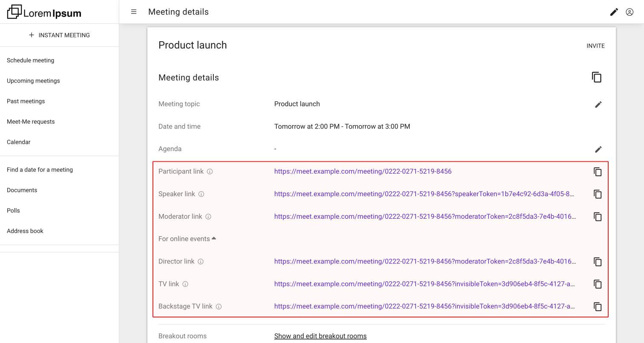Open the Moderator link URL
The image size is (644, 343).
point(425,217)
